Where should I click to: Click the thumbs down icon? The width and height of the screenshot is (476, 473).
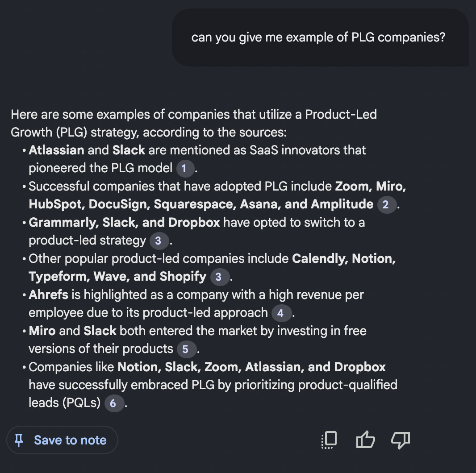pos(400,440)
